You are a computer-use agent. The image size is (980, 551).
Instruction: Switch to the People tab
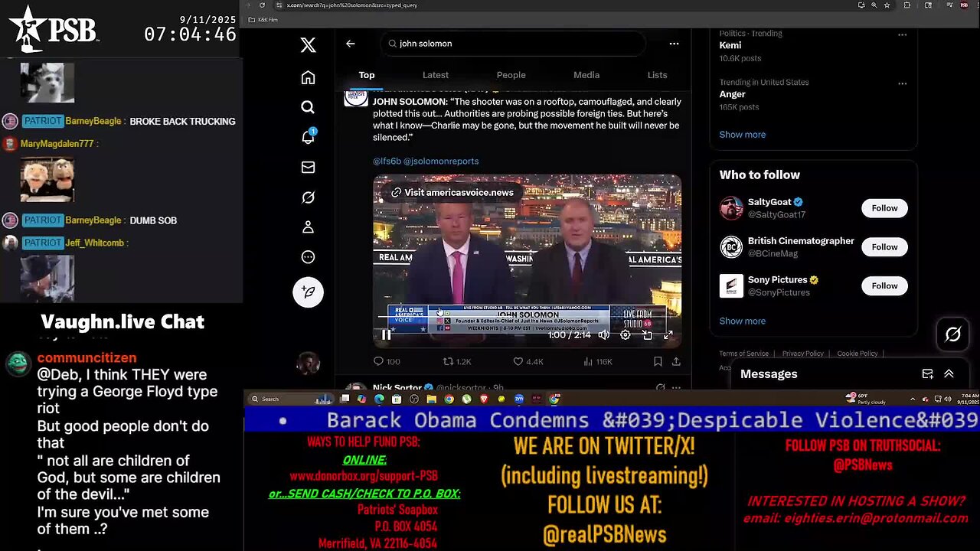(x=511, y=75)
